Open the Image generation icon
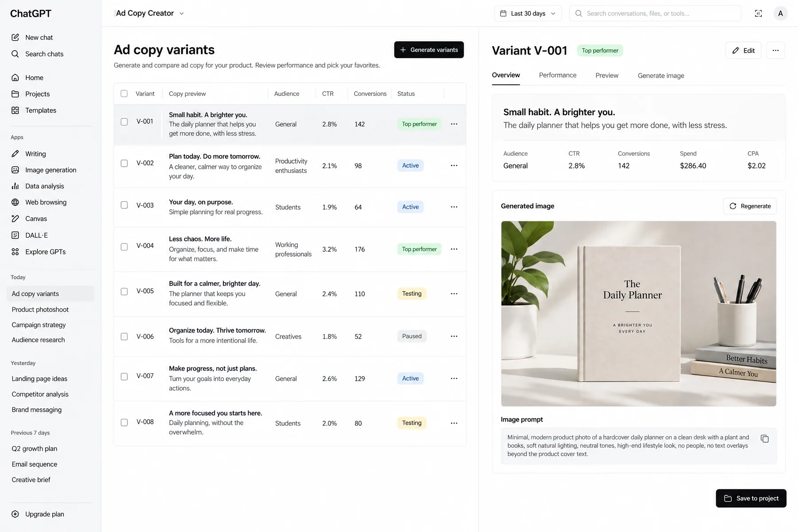Image resolution: width=798 pixels, height=532 pixels. tap(15, 170)
